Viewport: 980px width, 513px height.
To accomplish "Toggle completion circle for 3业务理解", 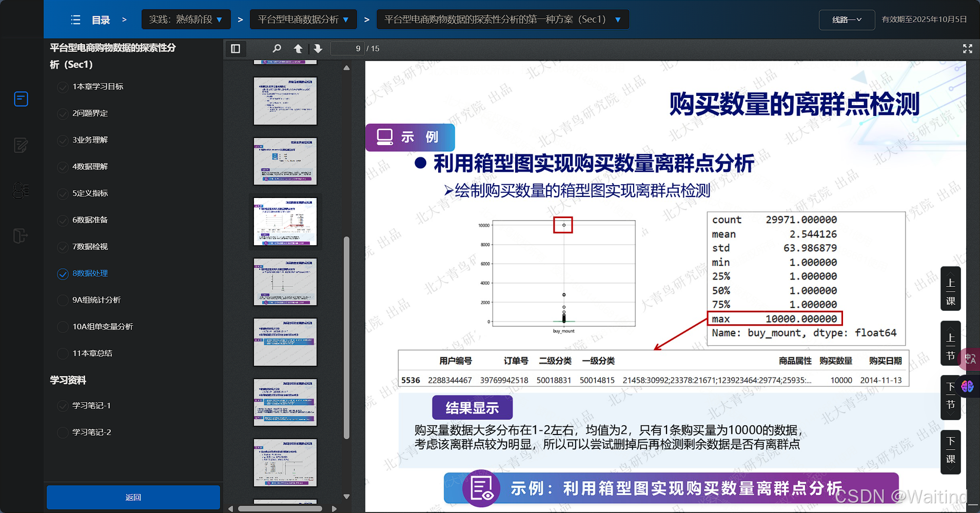I will tap(63, 141).
